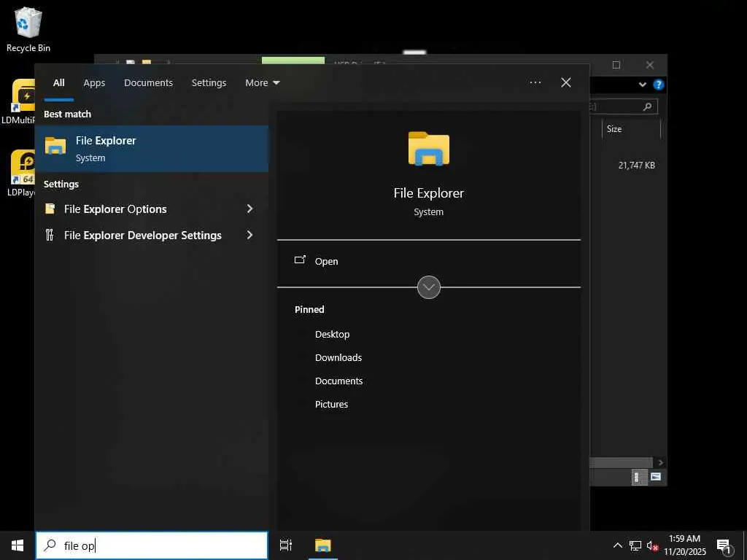Maximize the Explorer window behind search
Viewport: 747px width, 560px height.
tap(616, 65)
